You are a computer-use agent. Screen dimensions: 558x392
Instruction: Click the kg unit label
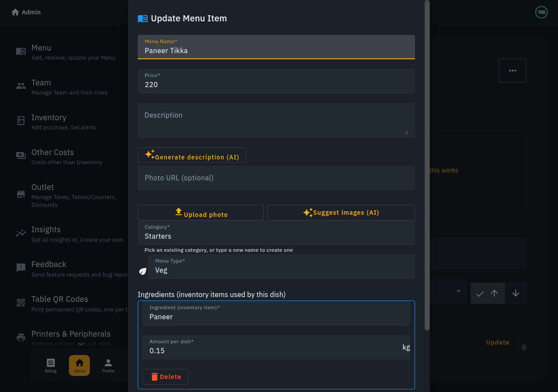pos(406,347)
